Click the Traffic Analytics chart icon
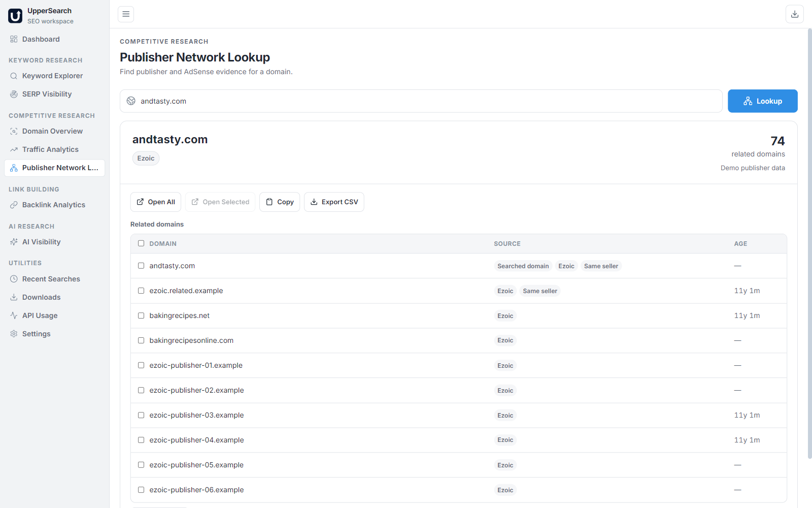This screenshot has width=812, height=508. 14,149
